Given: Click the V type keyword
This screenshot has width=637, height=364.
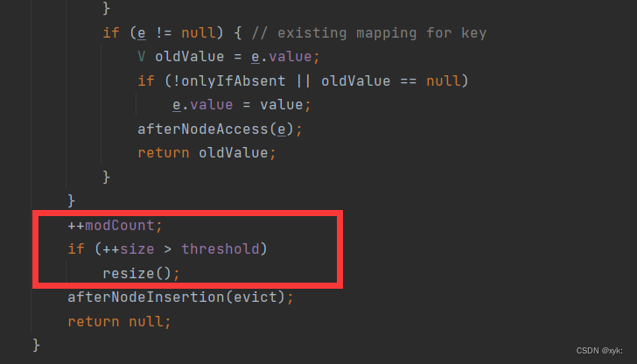Looking at the screenshot, I should point(142,57).
